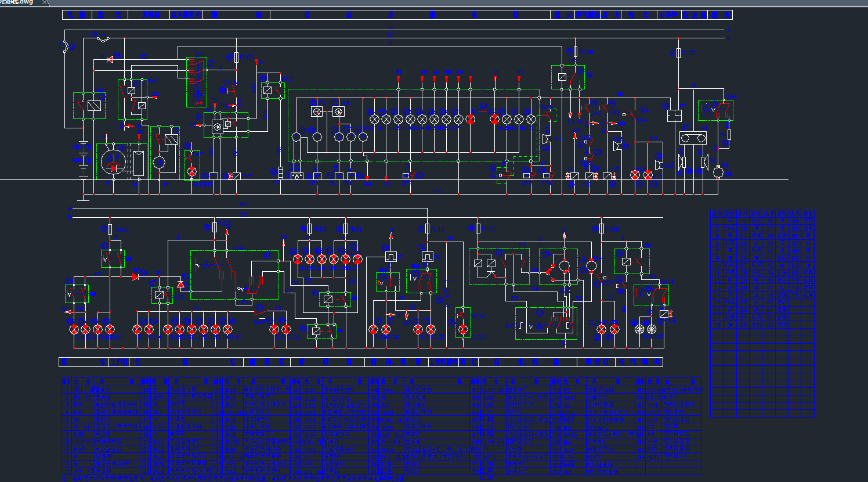Close the .dwg drawing tab
868x482 pixels.
(x=45, y=3)
